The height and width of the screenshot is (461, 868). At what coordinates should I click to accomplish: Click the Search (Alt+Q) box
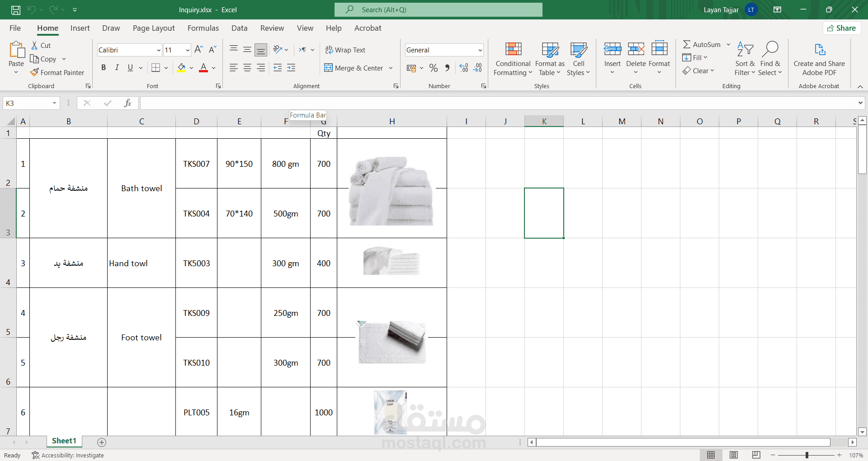click(438, 9)
